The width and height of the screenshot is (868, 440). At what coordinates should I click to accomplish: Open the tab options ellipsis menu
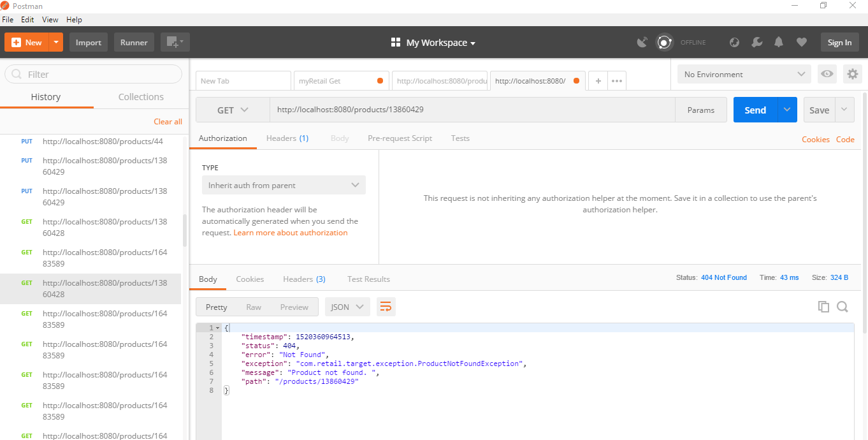[x=616, y=81]
